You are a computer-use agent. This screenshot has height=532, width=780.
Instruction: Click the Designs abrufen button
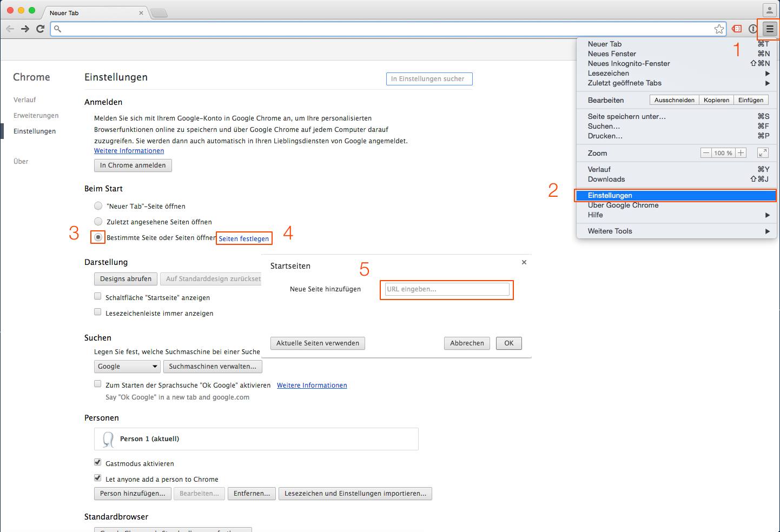click(x=126, y=279)
